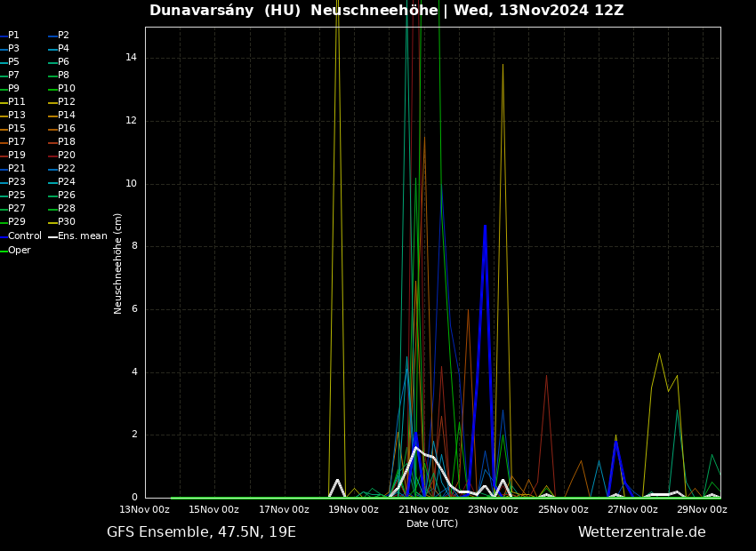Click the 25Nov 00z date tick
Screen dimensions: 756x551
tap(563, 510)
